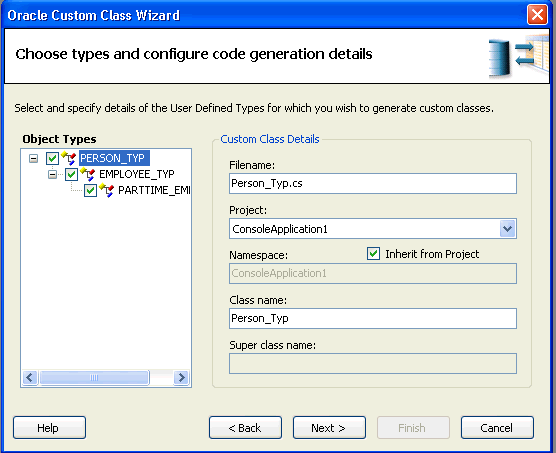Collapse the PERSON_TYP tree node
This screenshot has width=556, height=453.
point(33,158)
